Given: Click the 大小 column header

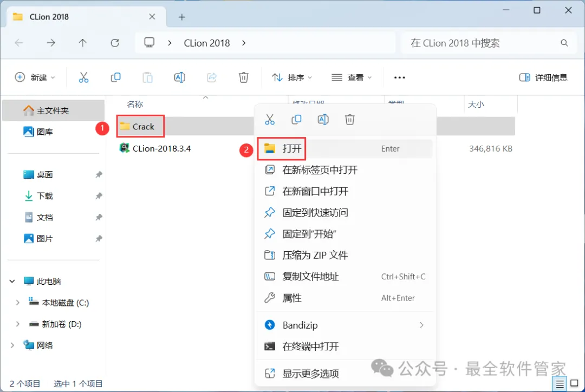Looking at the screenshot, I should click(476, 104).
